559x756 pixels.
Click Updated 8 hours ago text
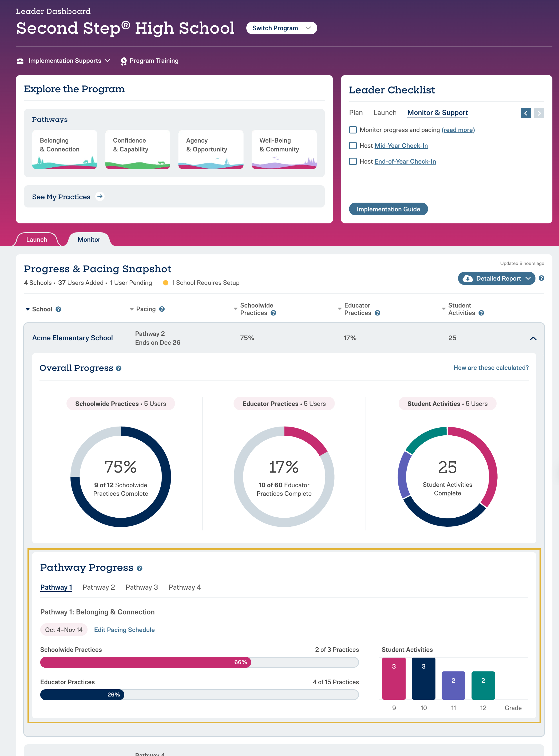tap(522, 263)
